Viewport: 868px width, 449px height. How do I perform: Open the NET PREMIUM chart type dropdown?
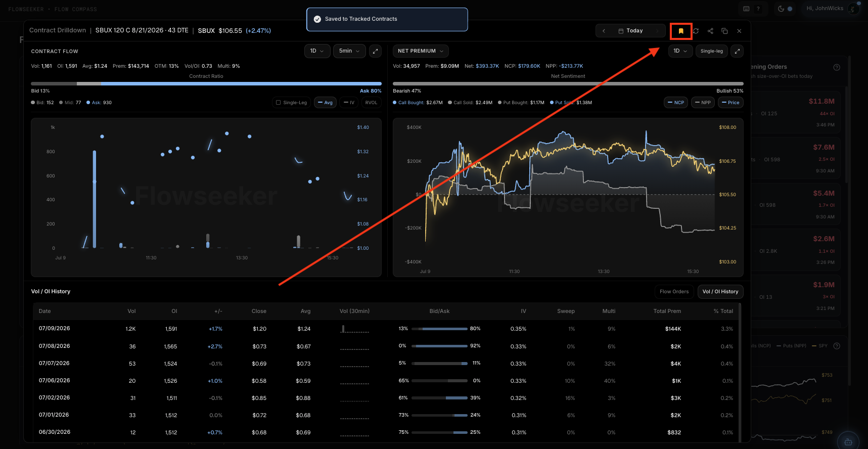pos(421,51)
